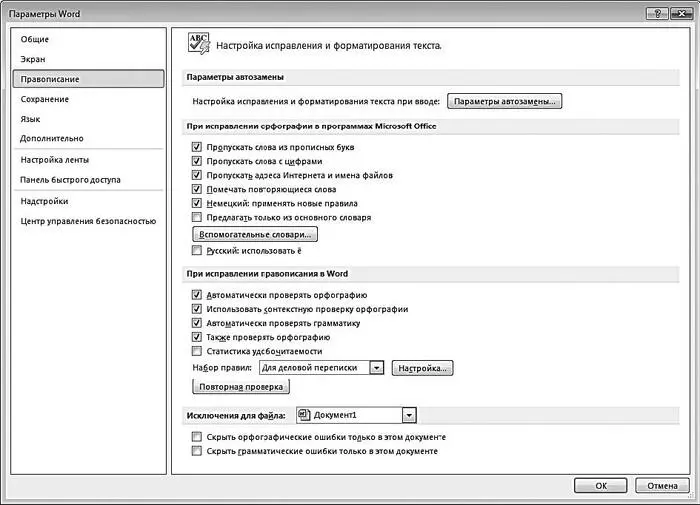Click the Настройка grammar settings button
The width and height of the screenshot is (700, 505).
422,368
